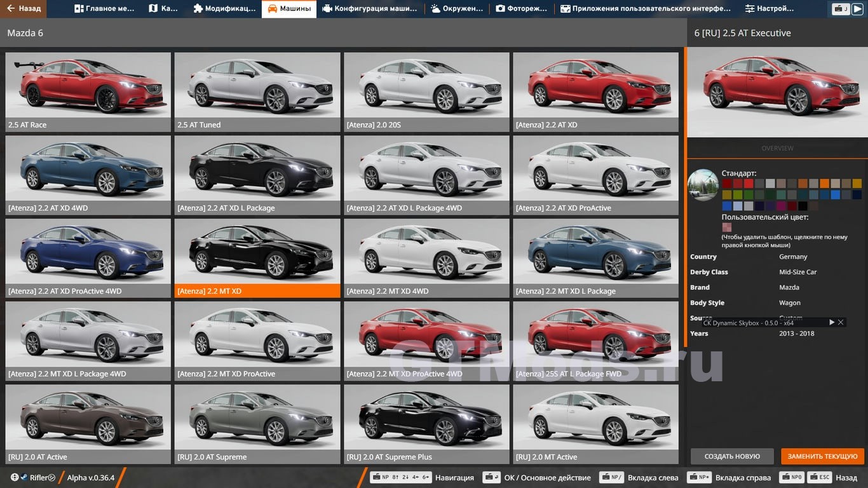Switch to the Фоторежим camera tab
Screen dimensions: 868x488
(522, 9)
